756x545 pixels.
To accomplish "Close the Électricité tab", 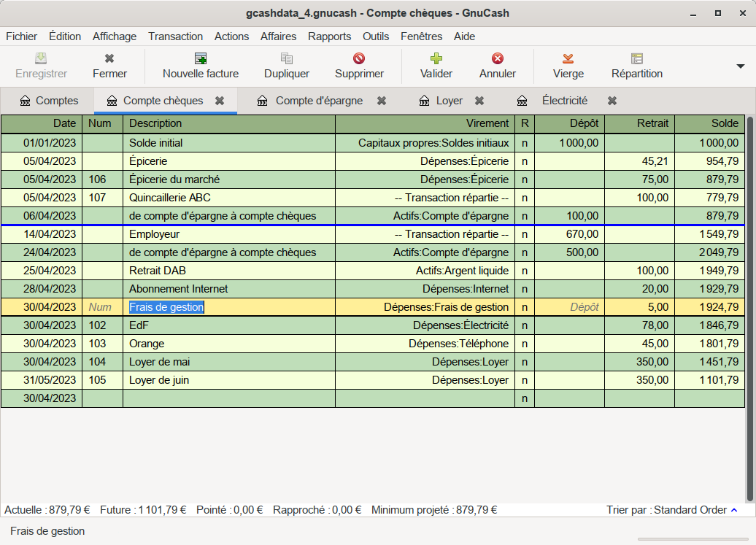I will [x=612, y=101].
